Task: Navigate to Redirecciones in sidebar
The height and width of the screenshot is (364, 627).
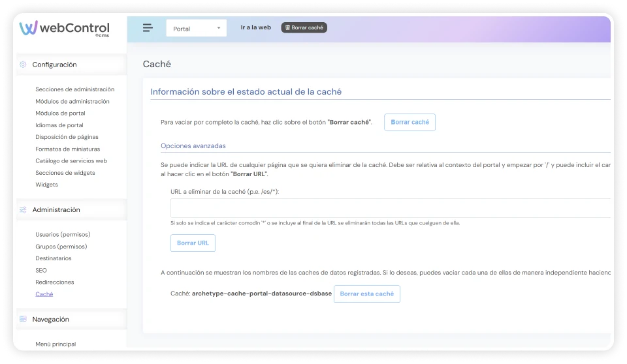Action: pyautogui.click(x=55, y=282)
